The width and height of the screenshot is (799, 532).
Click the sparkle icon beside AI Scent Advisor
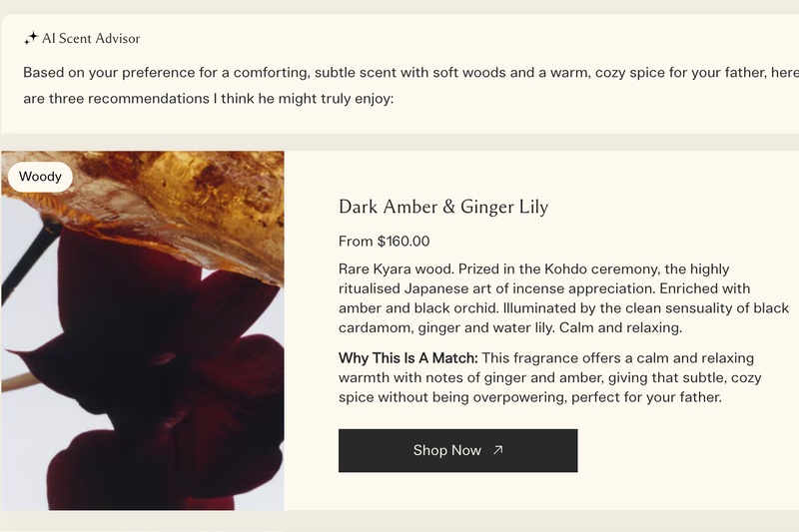(31, 38)
